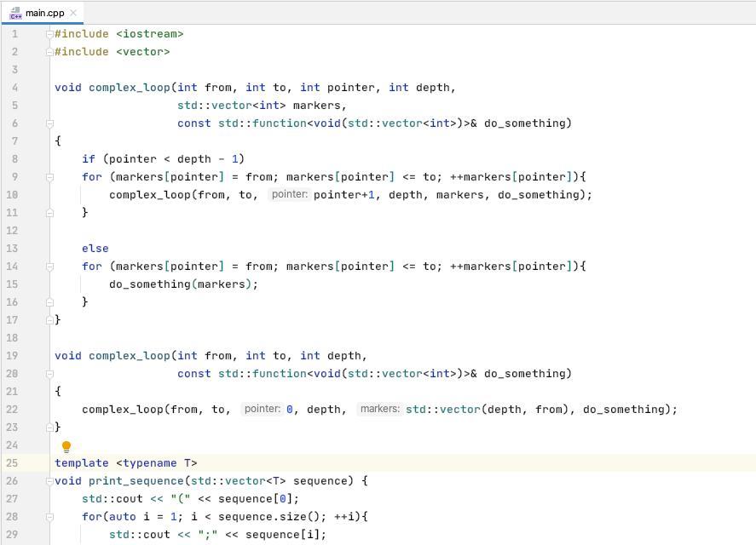Click the C++ file icon on main.cpp tab

15,13
